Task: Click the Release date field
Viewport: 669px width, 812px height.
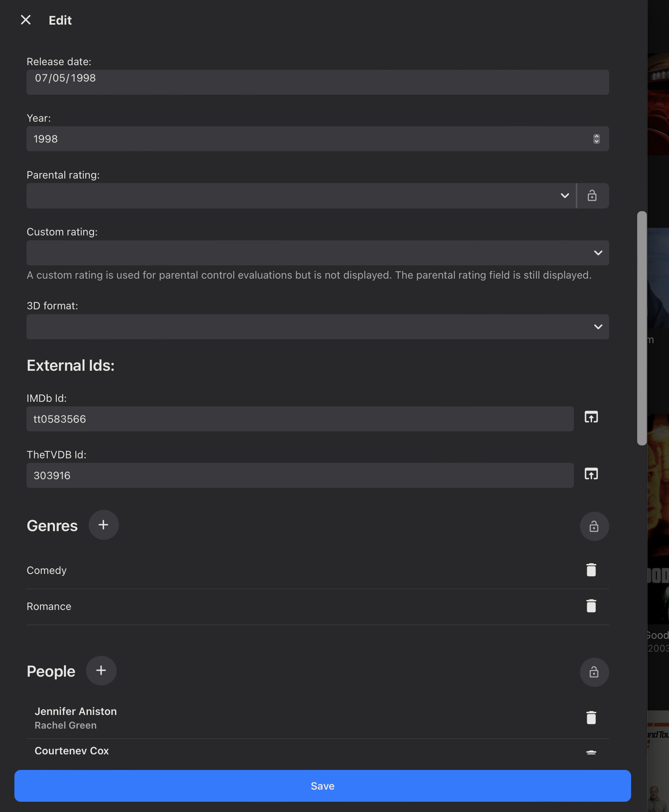Action: 317,82
